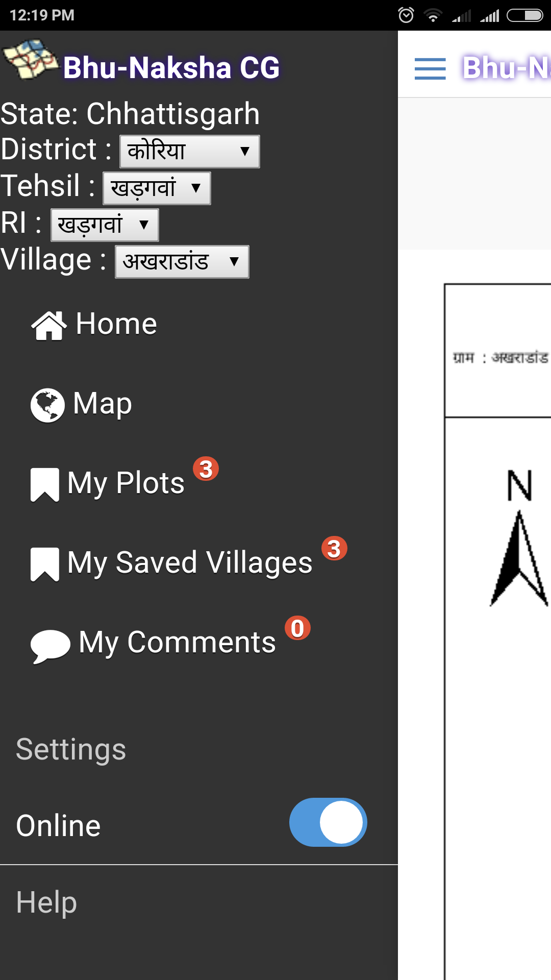Viewport: 551px width, 980px height.
Task: Open the District dropdown
Action: [x=190, y=151]
